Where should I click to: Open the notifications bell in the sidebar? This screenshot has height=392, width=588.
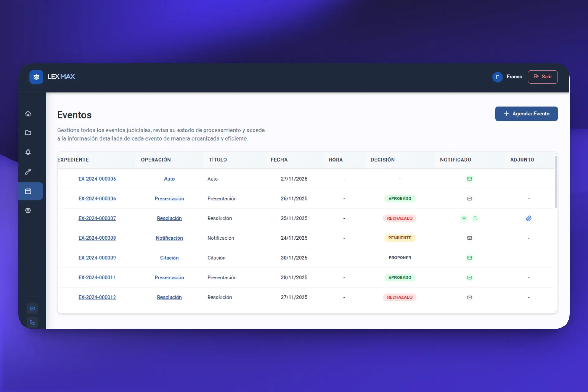(x=28, y=152)
